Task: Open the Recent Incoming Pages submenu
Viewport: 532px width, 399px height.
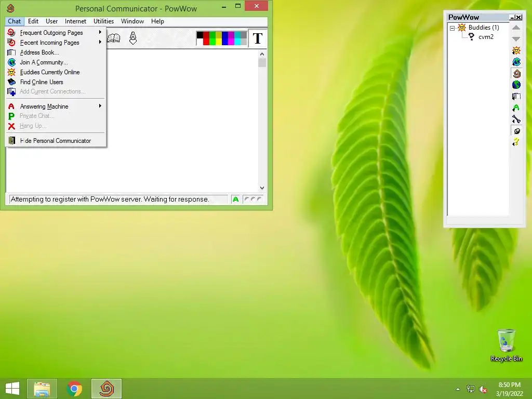Action: pyautogui.click(x=56, y=43)
